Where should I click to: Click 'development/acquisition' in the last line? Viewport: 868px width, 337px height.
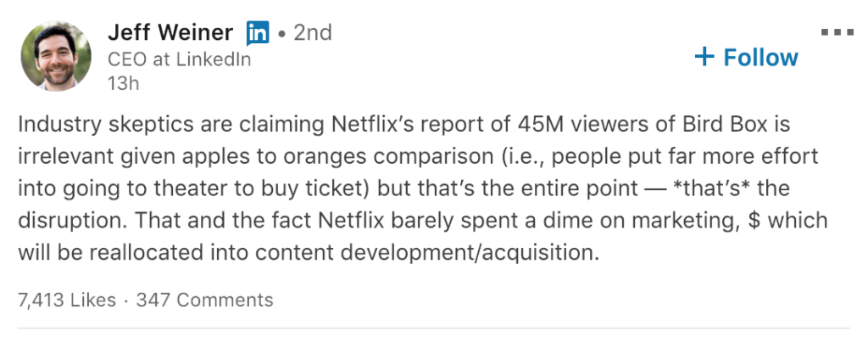pyautogui.click(x=470, y=253)
